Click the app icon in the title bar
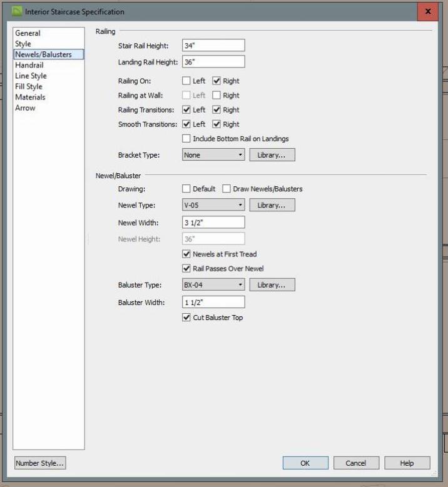Screen dimensions: 448x487 pos(17,11)
